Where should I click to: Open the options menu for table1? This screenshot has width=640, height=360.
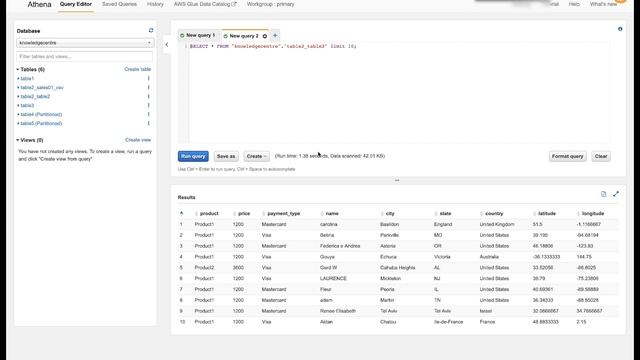[149, 78]
